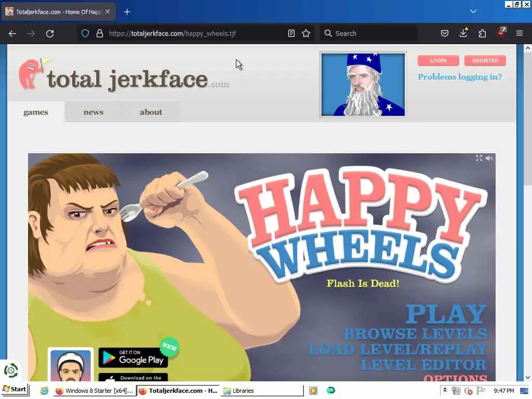Click the wizard avatar image

(x=363, y=85)
